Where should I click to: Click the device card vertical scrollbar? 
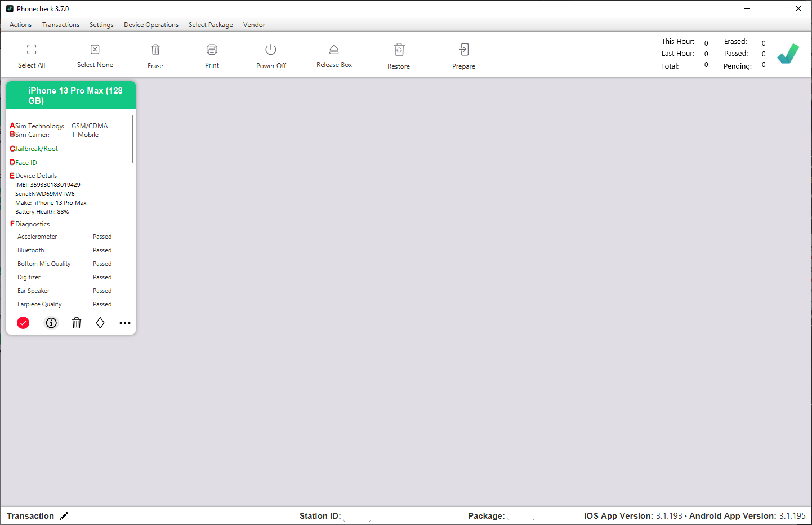(132, 140)
